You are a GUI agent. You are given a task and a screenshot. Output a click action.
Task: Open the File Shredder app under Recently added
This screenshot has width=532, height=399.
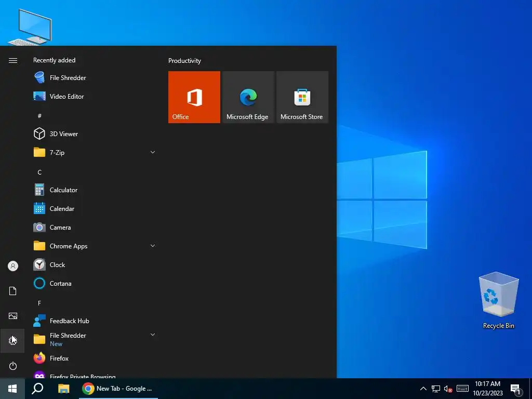pyautogui.click(x=95, y=78)
